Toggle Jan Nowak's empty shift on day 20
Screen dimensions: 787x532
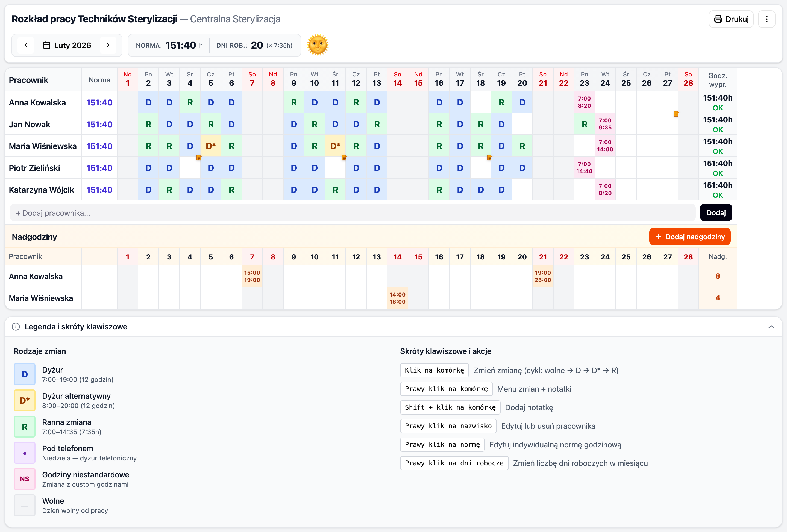(522, 124)
